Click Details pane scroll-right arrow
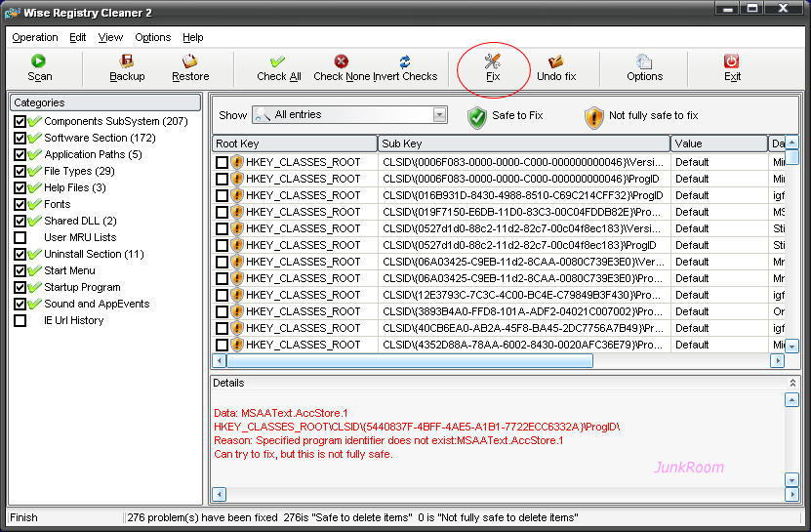The height and width of the screenshot is (532, 811). tap(791, 494)
